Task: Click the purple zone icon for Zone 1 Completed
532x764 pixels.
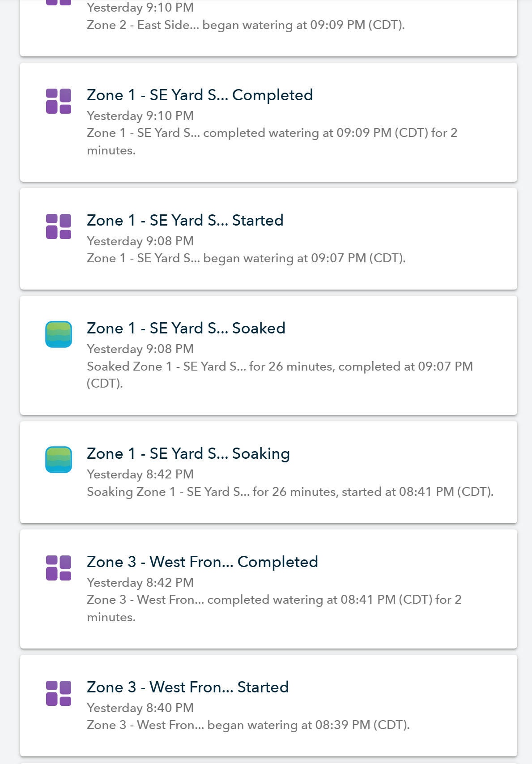Action: 59,101
